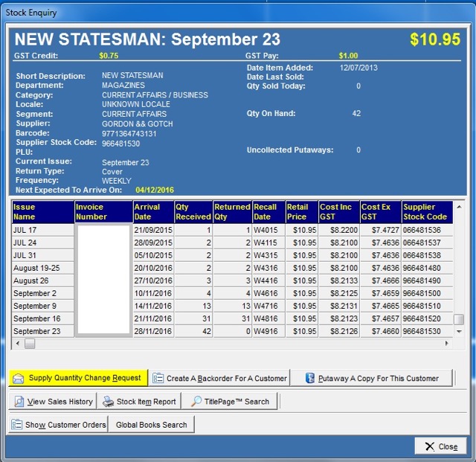Click the Invoice Number column header
The height and width of the screenshot is (462, 476).
(103, 211)
